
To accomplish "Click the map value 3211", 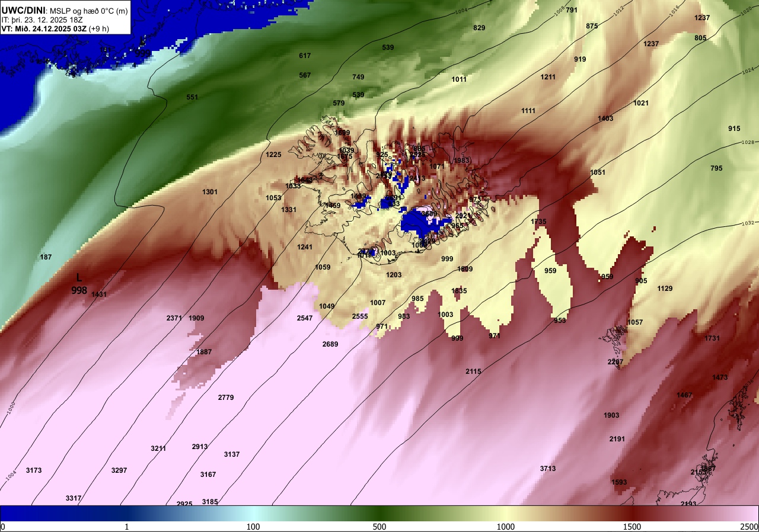I will 158,448.
